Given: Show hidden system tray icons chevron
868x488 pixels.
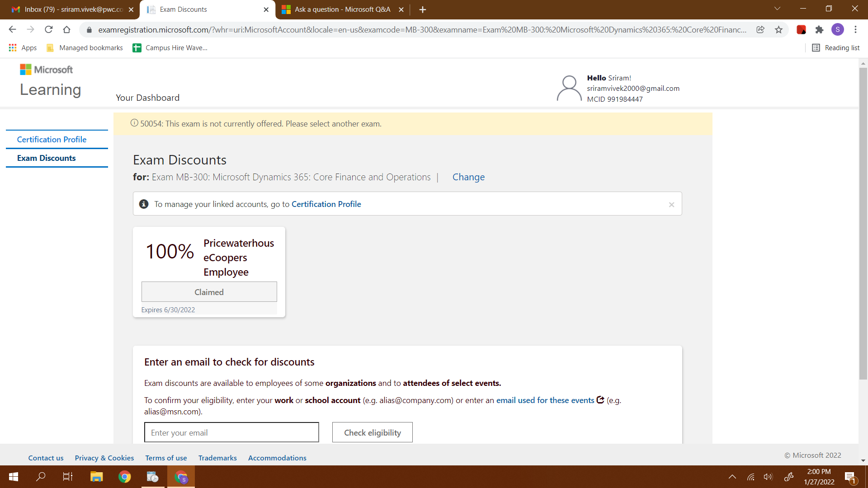Looking at the screenshot, I should (732, 477).
